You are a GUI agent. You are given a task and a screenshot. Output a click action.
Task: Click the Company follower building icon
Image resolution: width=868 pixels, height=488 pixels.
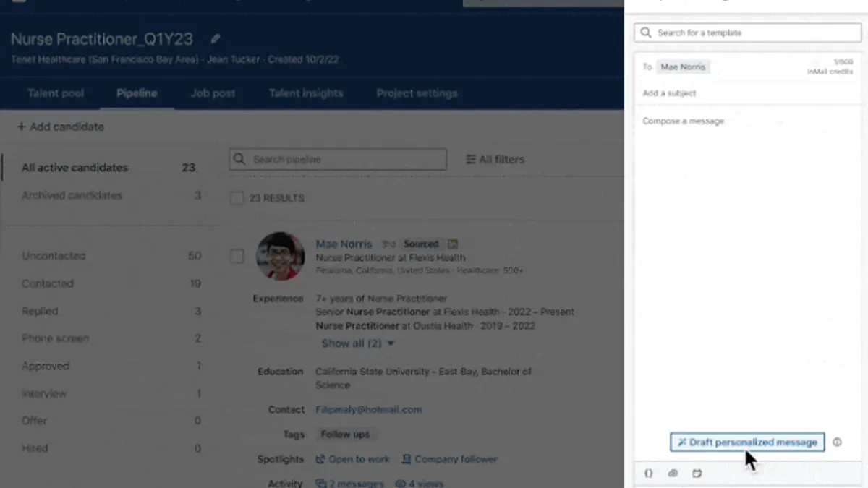407,459
